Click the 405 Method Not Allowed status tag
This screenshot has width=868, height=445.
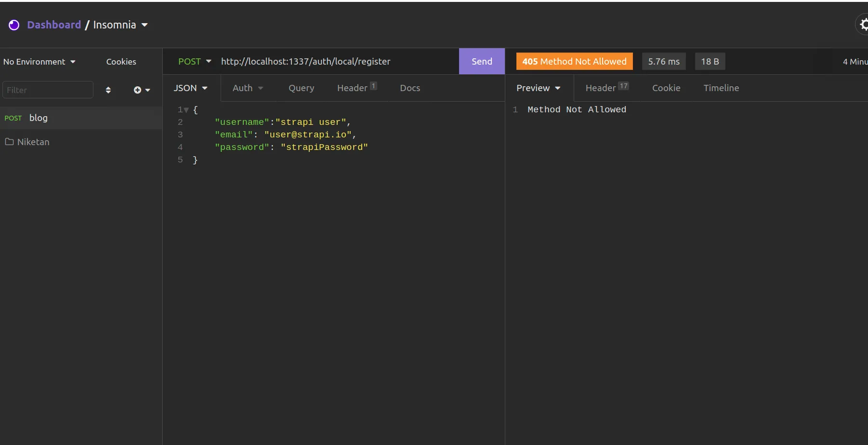pyautogui.click(x=574, y=61)
